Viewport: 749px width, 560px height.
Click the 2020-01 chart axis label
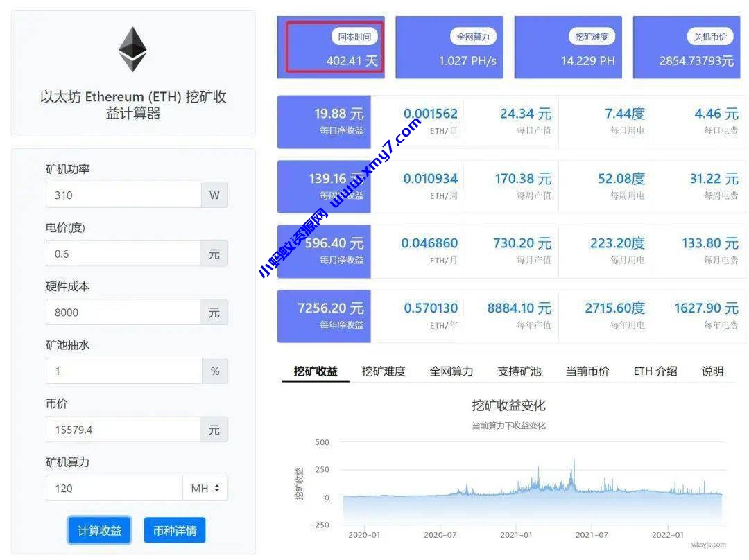pos(364,534)
